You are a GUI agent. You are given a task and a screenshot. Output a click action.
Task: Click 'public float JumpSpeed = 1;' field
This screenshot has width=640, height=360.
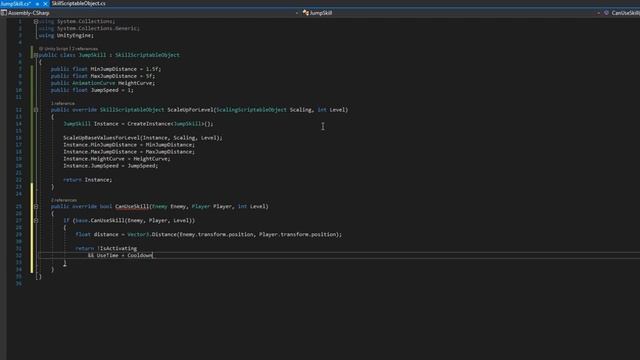pos(92,90)
